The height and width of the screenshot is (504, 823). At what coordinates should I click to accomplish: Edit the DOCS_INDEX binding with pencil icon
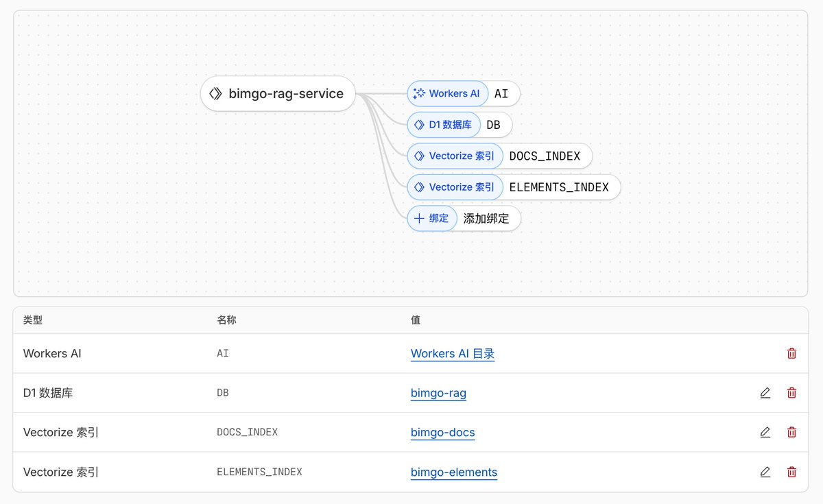tap(765, 433)
